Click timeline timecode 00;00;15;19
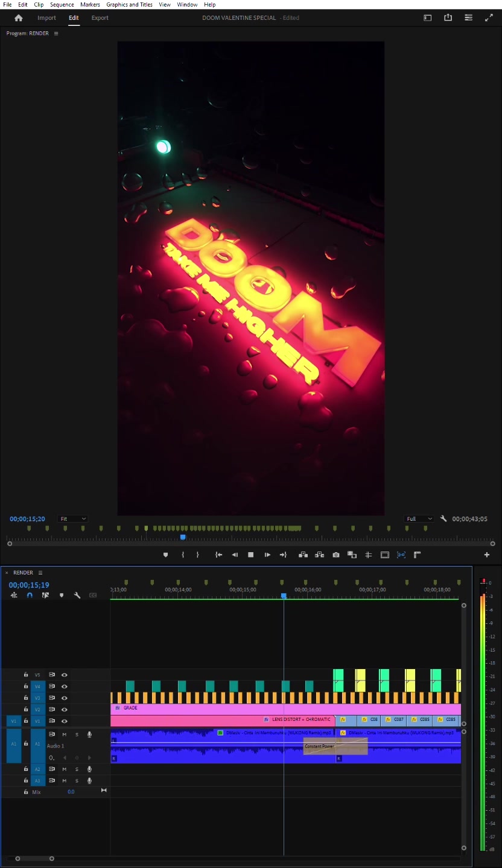This screenshot has height=868, width=502. coord(29,585)
